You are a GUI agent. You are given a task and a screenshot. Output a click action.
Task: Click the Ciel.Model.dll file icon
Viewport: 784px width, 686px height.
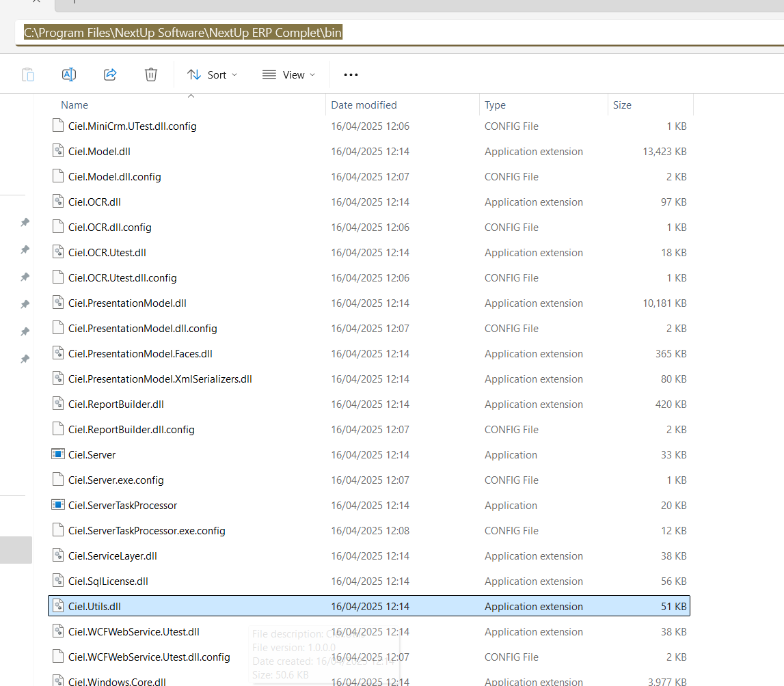tap(58, 152)
